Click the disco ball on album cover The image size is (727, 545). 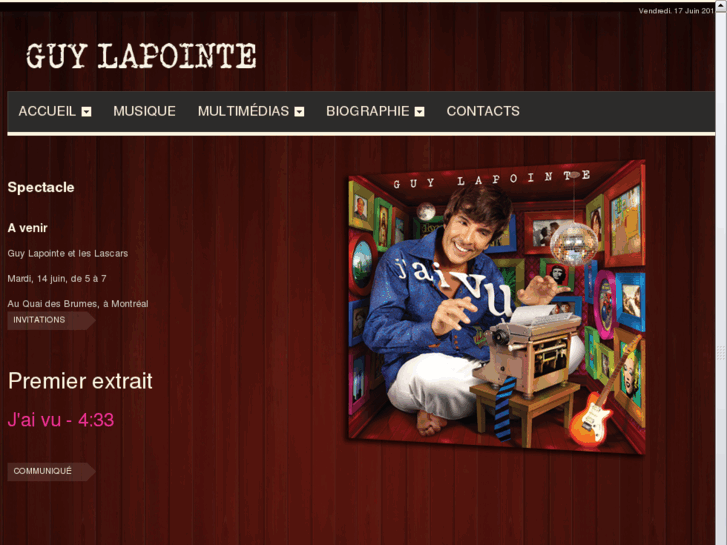574,244
